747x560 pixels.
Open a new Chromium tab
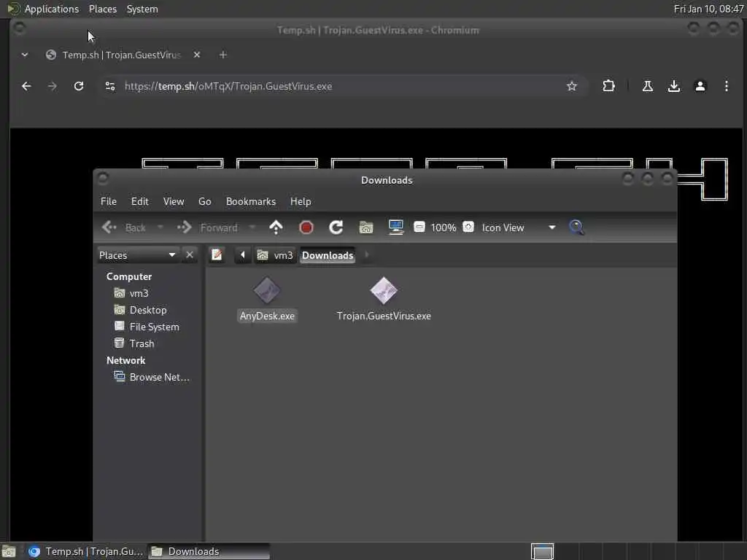222,55
